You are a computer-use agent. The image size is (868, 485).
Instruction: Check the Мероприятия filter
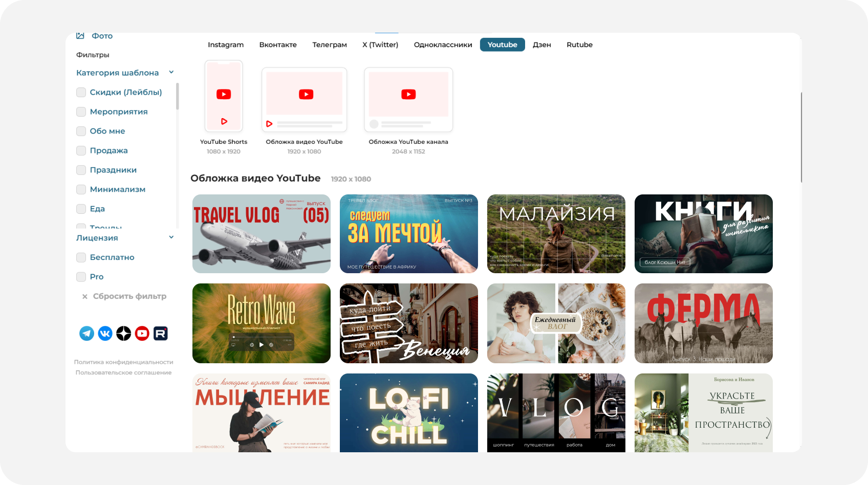click(81, 112)
